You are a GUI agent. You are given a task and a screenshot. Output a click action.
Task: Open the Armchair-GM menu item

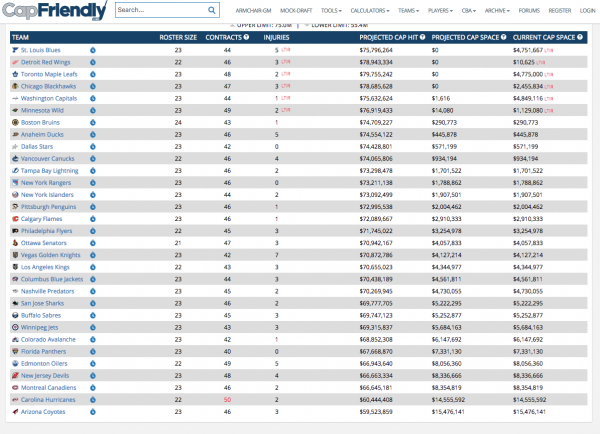[253, 10]
